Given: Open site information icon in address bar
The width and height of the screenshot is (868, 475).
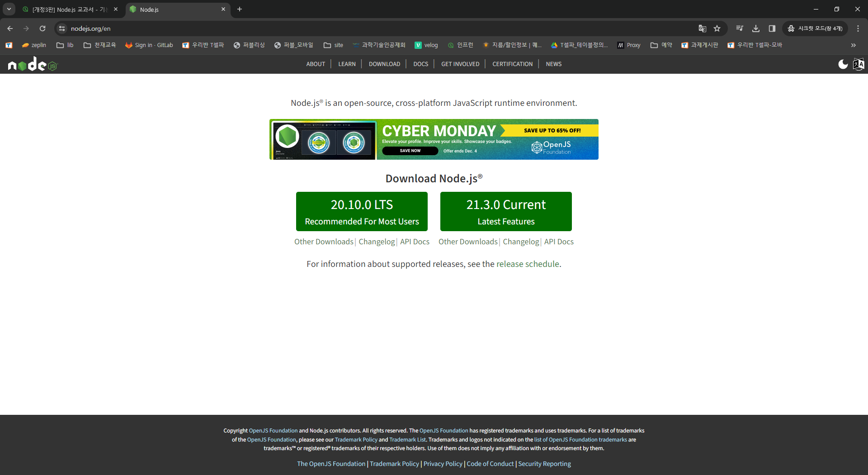Looking at the screenshot, I should (x=62, y=28).
